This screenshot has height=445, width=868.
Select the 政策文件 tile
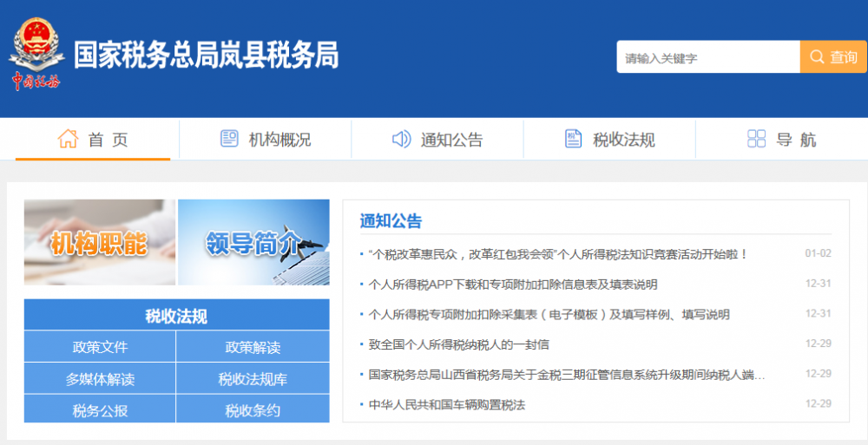tap(100, 347)
